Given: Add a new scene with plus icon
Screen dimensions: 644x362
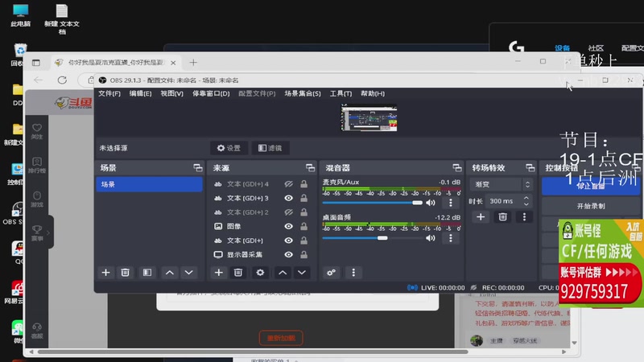Looking at the screenshot, I should (x=105, y=273).
